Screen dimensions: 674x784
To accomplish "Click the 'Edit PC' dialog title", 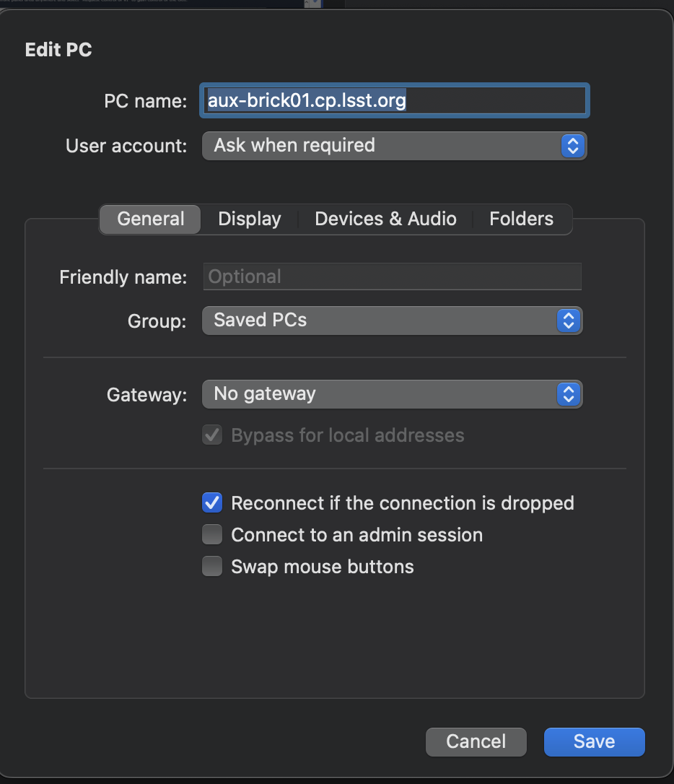I will (58, 50).
